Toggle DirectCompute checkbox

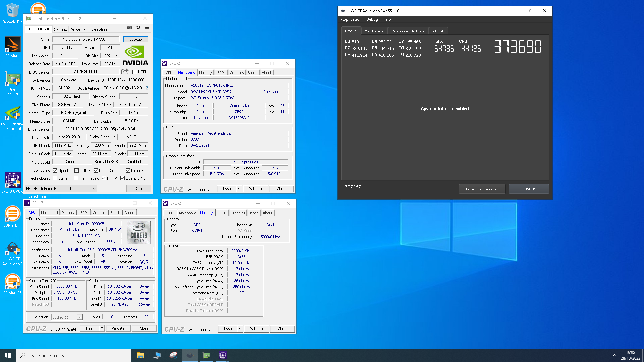(96, 170)
